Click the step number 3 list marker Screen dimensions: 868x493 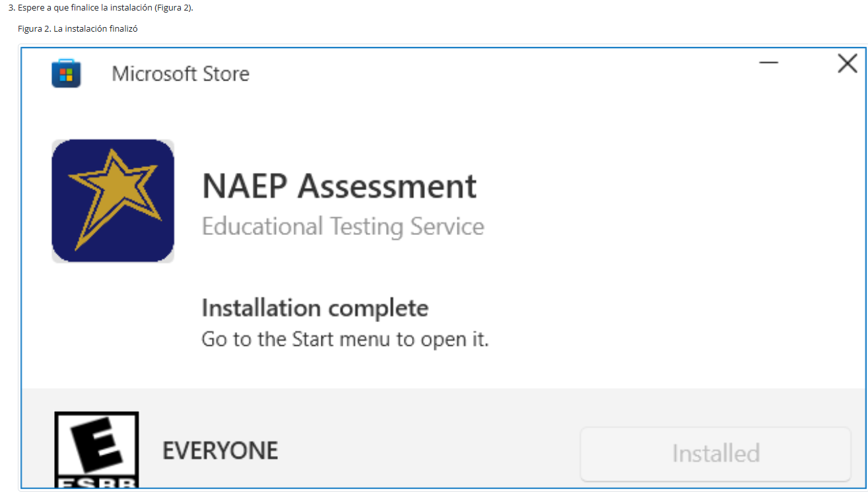[11, 8]
